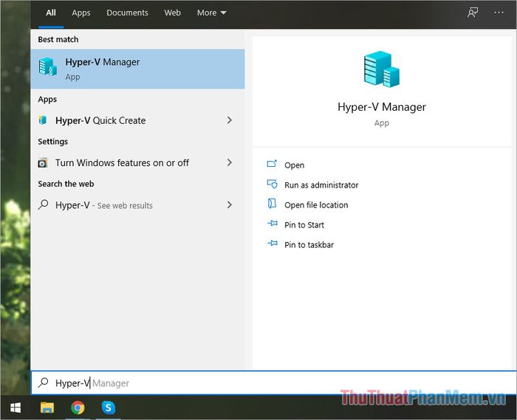Open Hyper-V Manager via Open link
The image size is (517, 420).
(294, 165)
